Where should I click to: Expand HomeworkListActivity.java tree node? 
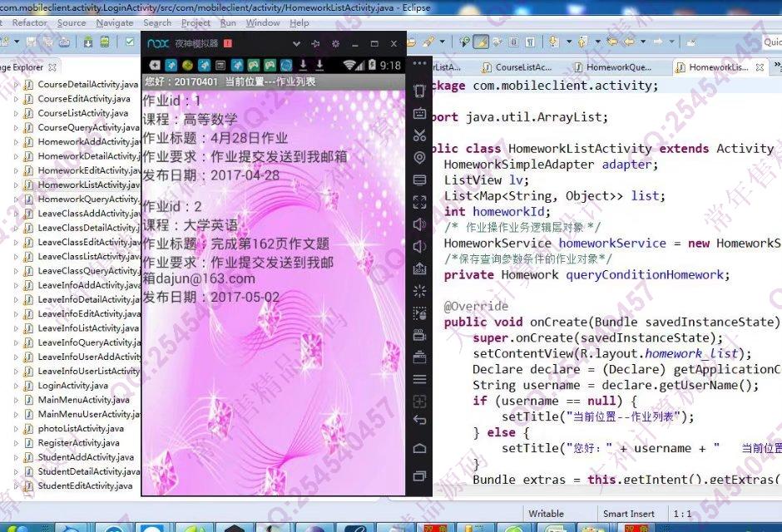(x=16, y=185)
